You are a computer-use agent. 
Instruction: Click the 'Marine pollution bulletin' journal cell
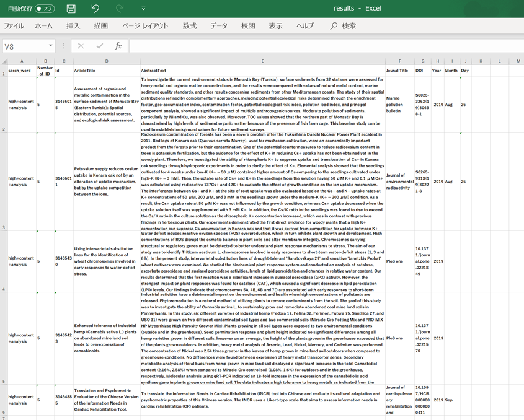(x=400, y=105)
